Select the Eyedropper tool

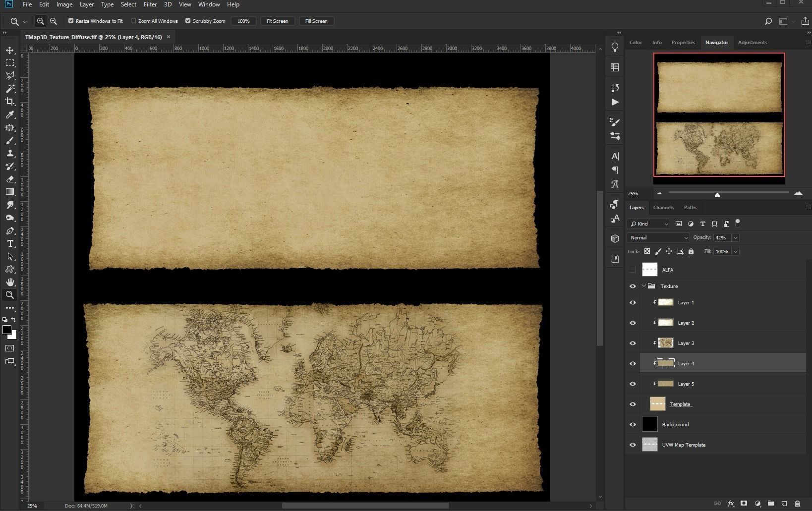click(10, 114)
